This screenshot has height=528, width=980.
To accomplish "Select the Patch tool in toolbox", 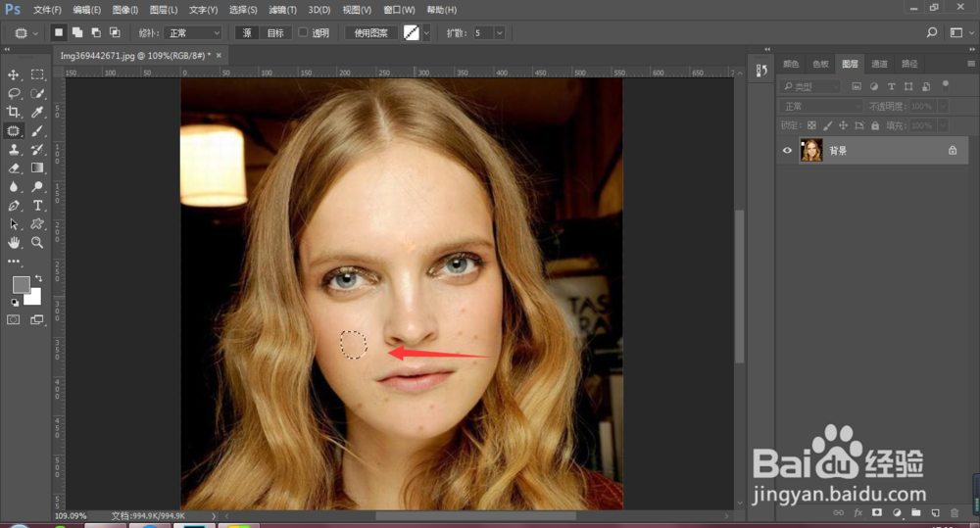I will tap(13, 130).
